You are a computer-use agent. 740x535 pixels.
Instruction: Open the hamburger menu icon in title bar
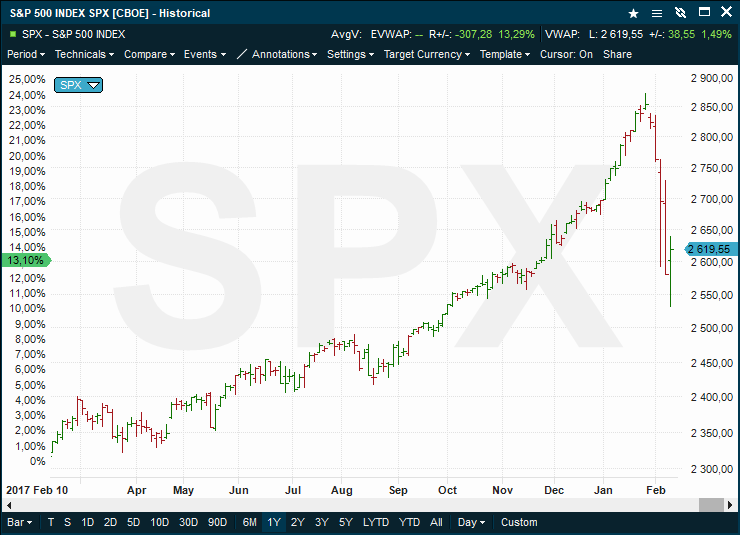point(656,13)
